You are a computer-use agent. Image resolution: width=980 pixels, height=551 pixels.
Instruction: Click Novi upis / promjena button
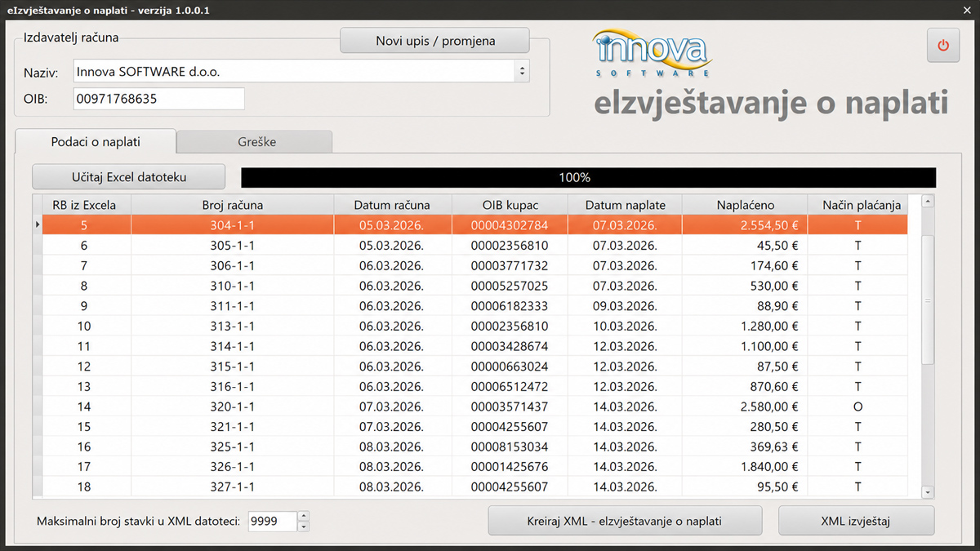pyautogui.click(x=435, y=41)
